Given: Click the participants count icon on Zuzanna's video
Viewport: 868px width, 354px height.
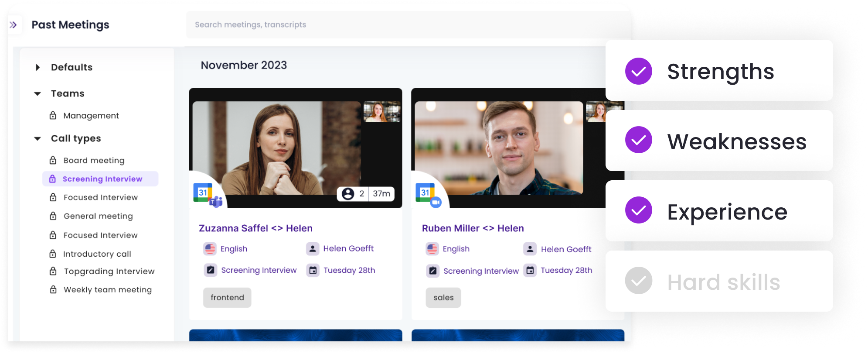Looking at the screenshot, I should (x=348, y=194).
